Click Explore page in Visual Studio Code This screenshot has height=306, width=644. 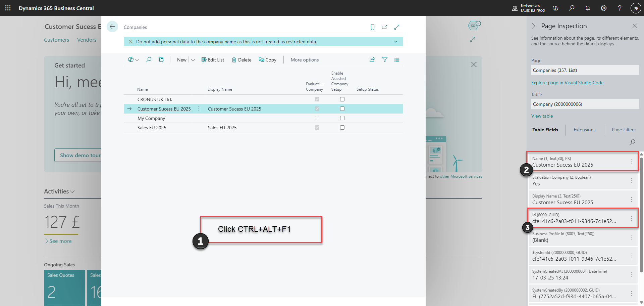click(x=567, y=83)
